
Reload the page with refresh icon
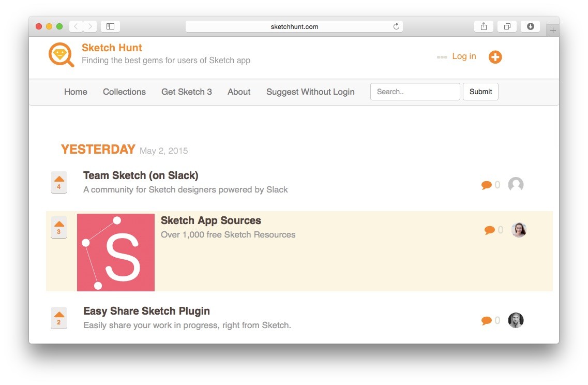(x=396, y=26)
